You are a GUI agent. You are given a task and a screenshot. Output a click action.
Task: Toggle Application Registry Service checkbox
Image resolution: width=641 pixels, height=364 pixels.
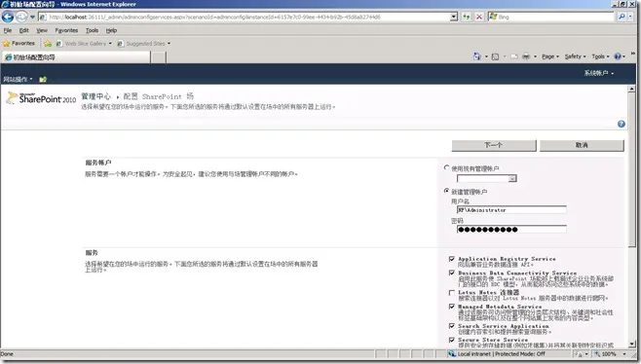(452, 259)
